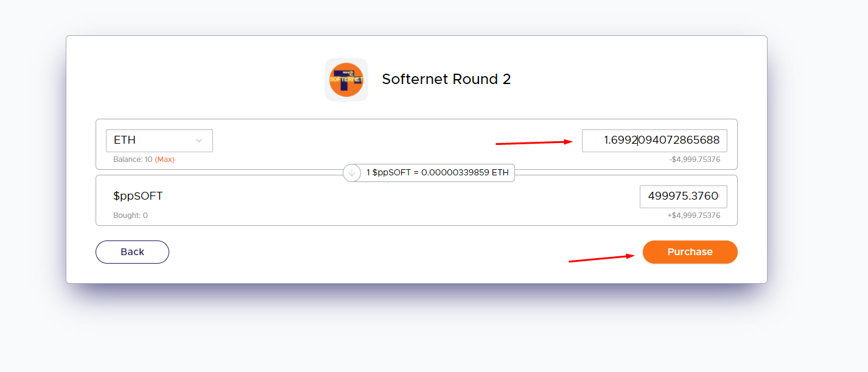
Task: Click into the ETH amount input field
Action: 654,141
